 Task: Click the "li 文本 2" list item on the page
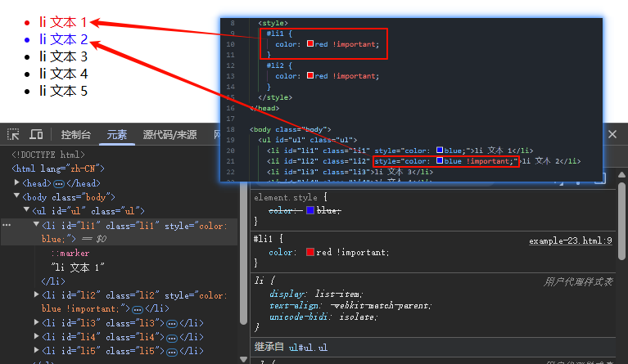click(x=63, y=39)
